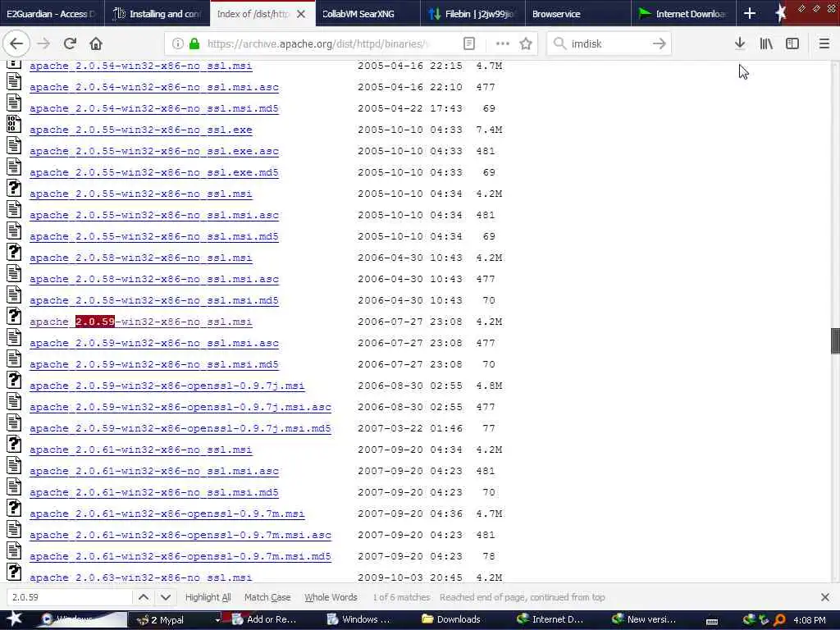
Task: Close the find bar
Action: (825, 597)
